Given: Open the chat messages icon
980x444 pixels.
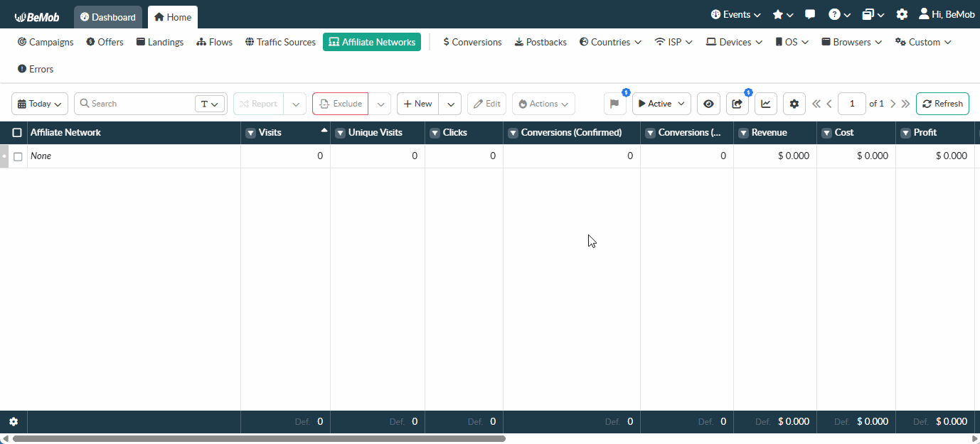Looking at the screenshot, I should tap(810, 14).
